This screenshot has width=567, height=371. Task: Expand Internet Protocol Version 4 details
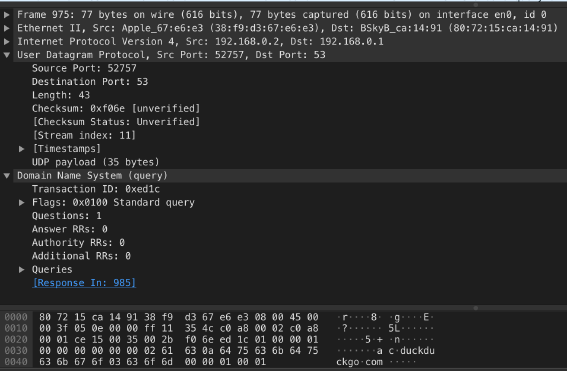tap(7, 42)
